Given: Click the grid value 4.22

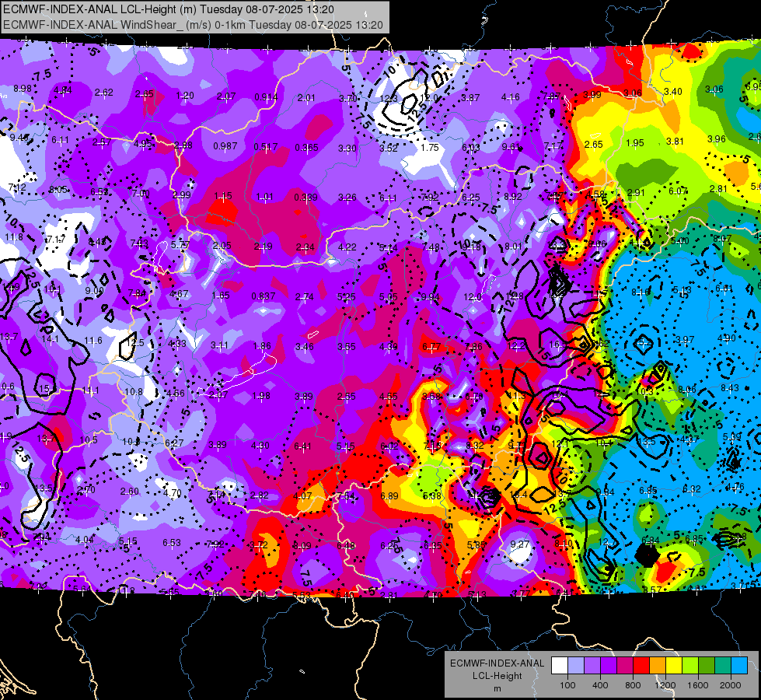Looking at the screenshot, I should click(347, 247).
